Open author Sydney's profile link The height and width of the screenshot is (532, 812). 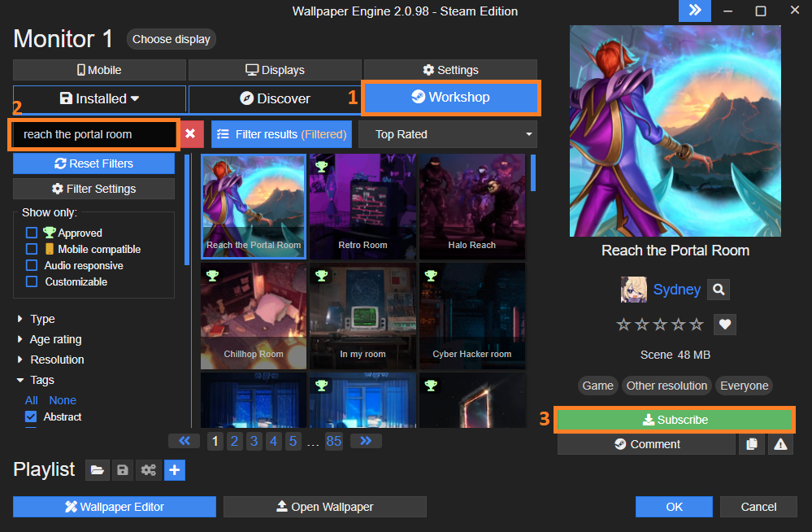pos(677,290)
